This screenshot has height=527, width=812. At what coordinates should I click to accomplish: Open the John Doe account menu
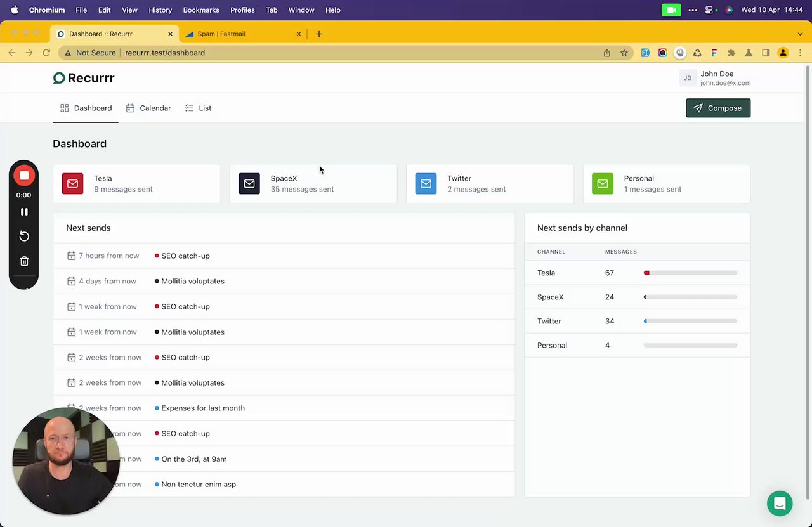[715, 78]
